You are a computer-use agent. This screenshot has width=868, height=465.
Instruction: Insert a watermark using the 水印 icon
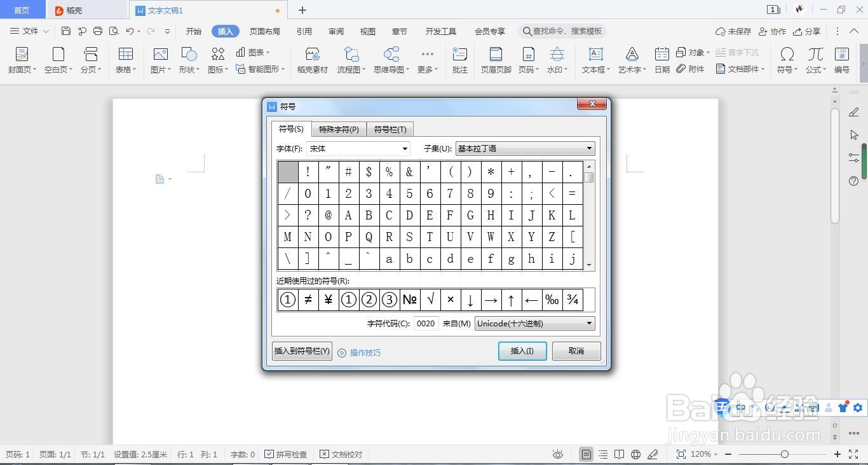pos(557,60)
